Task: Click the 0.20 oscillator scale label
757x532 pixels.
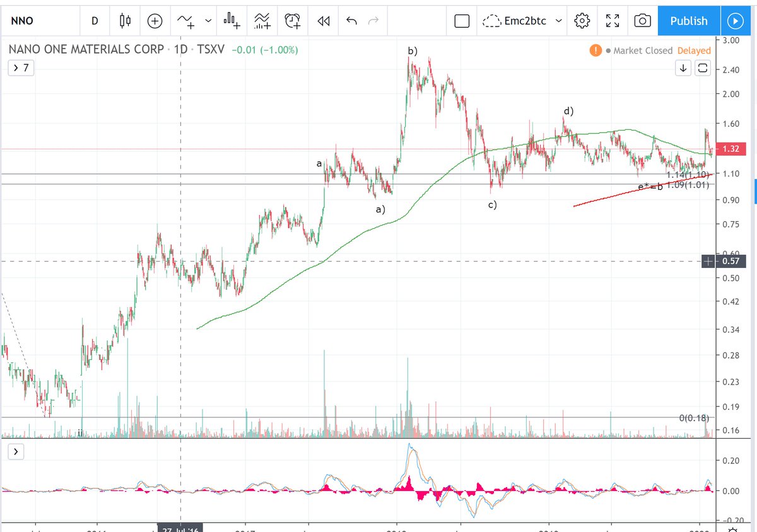Action: tap(732, 460)
